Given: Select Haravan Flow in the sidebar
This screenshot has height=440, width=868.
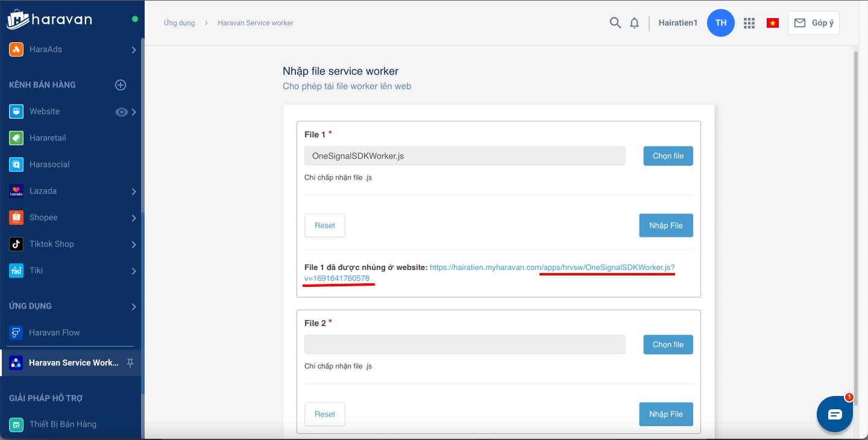Looking at the screenshot, I should click(54, 333).
